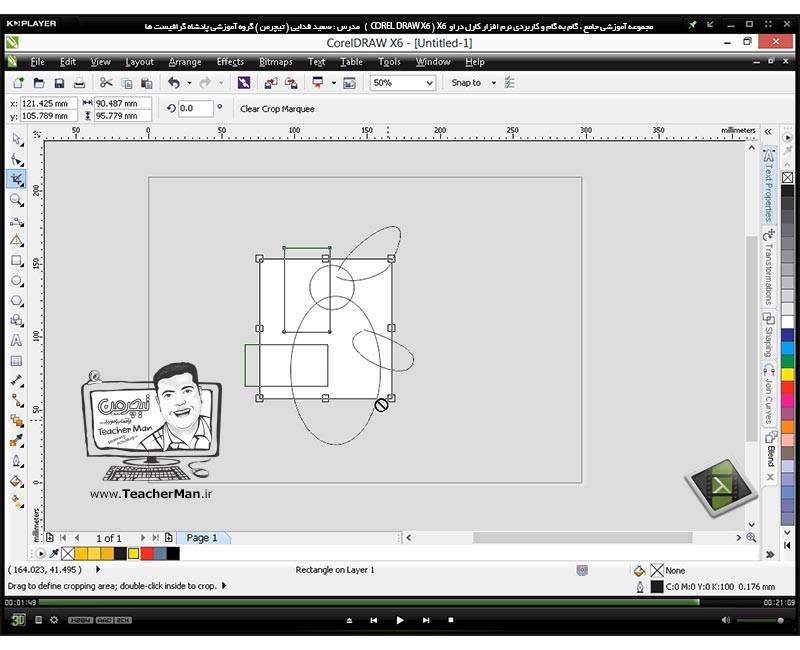Click the Cut scissors icon
Viewport: 800px width, 650px height.
106,83
